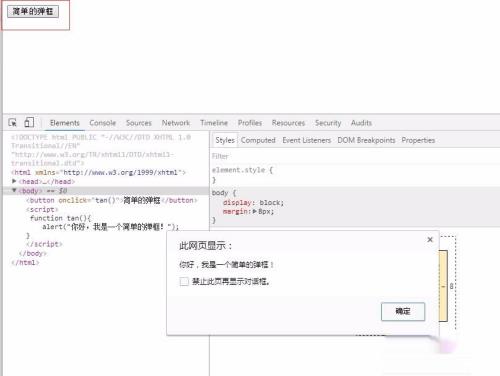Click the element.style rule

click(x=242, y=170)
